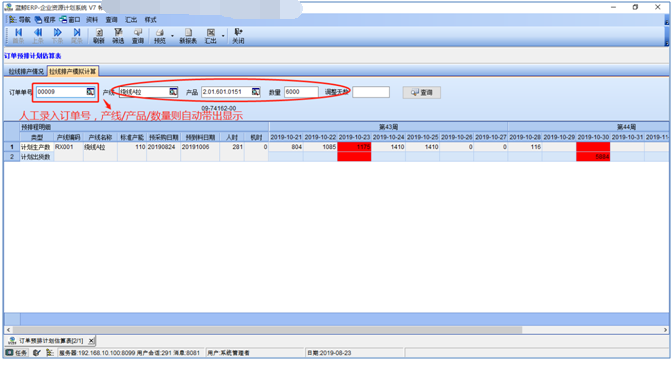The width and height of the screenshot is (672, 368).
Task: Click the 上条 previous record icon
Action: tap(38, 36)
